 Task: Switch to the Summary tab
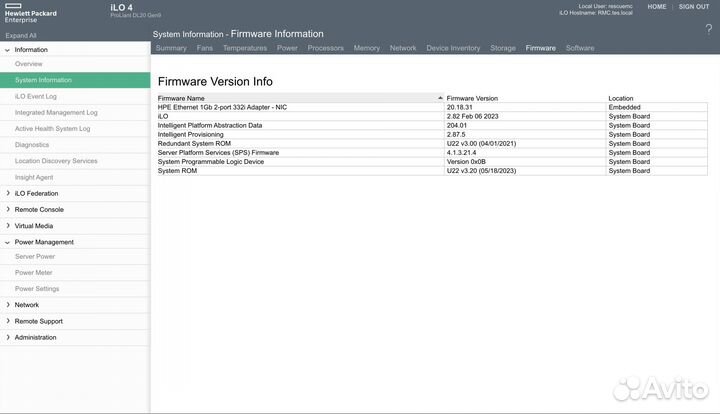pos(171,48)
